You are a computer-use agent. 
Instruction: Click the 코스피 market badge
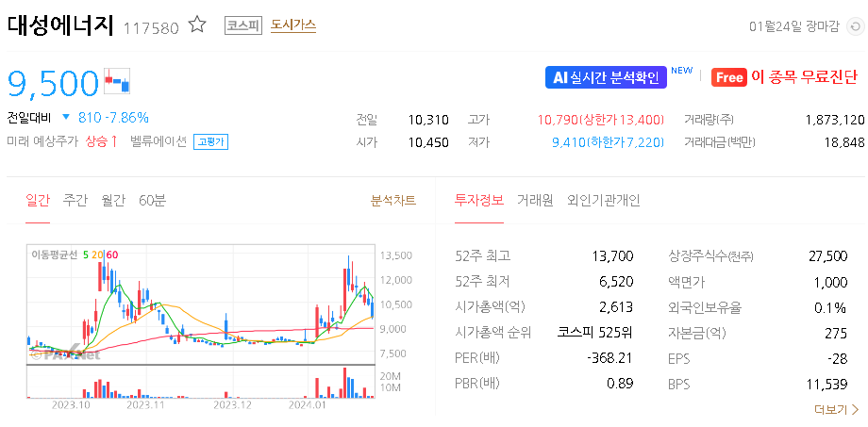(x=243, y=25)
